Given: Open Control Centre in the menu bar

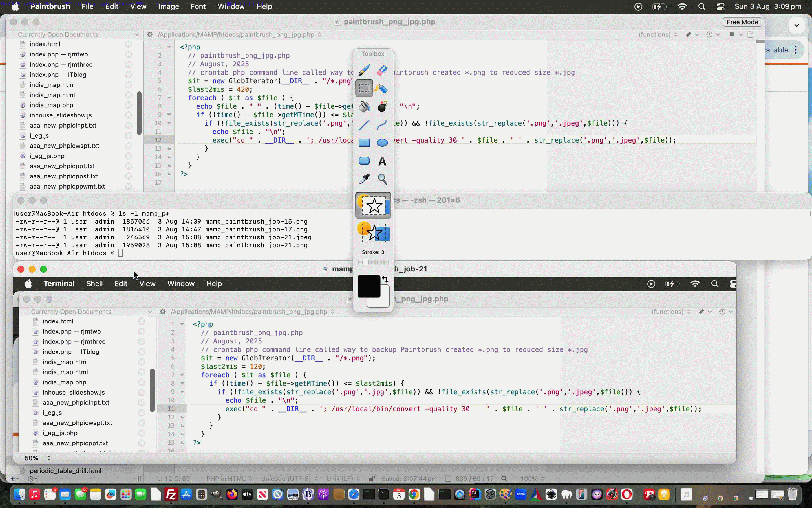Looking at the screenshot, I should (x=720, y=6).
